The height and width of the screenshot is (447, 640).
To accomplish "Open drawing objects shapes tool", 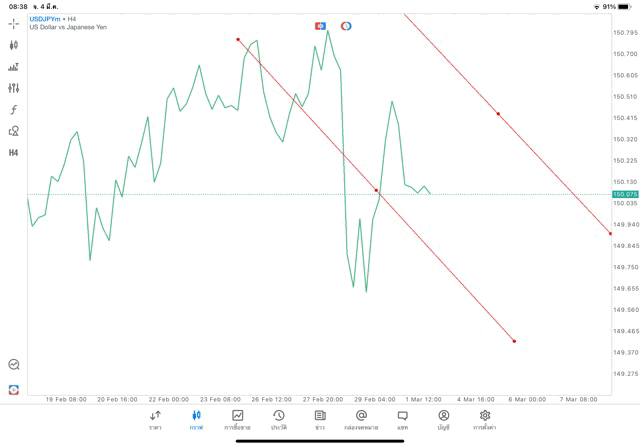I will (13, 131).
